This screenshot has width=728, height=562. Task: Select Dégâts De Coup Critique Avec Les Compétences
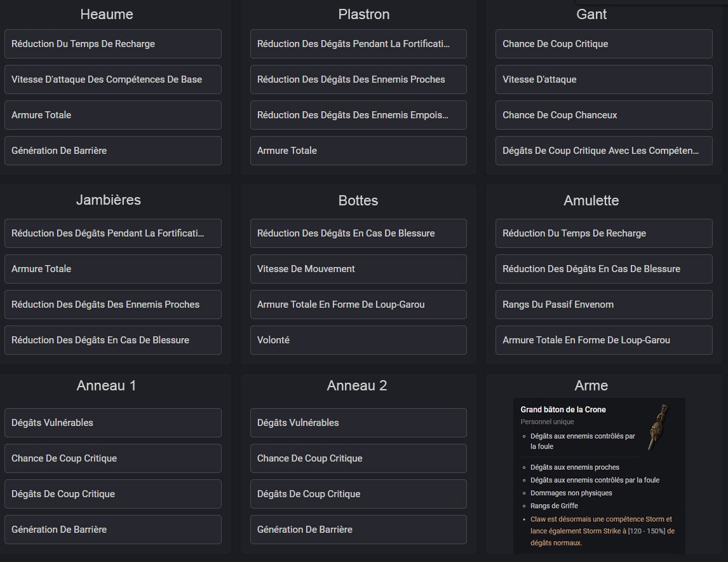point(603,151)
